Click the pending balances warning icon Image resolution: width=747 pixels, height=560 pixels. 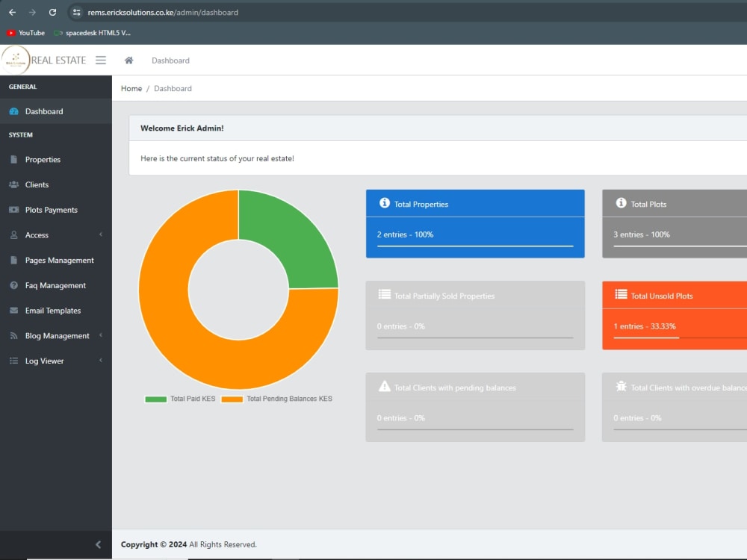pyautogui.click(x=385, y=387)
